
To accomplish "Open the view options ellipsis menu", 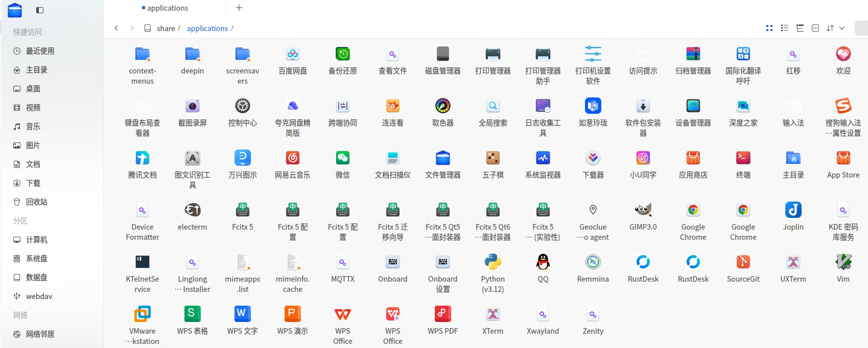I will [x=815, y=28].
